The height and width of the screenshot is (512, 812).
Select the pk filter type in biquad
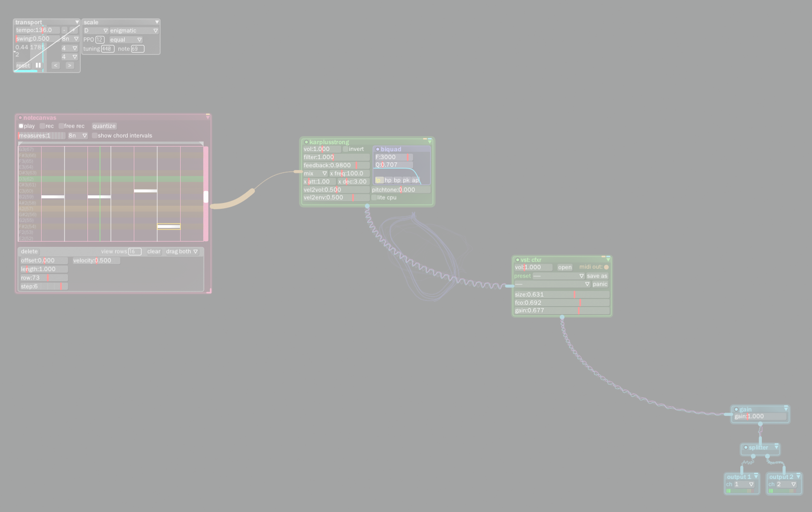406,181
